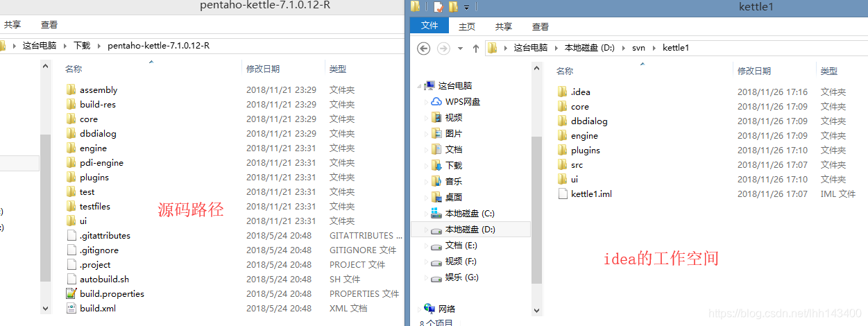Viewport: 868px width, 326px height.
Task: Select 文档 library in the navigation tree
Action: pos(454,149)
